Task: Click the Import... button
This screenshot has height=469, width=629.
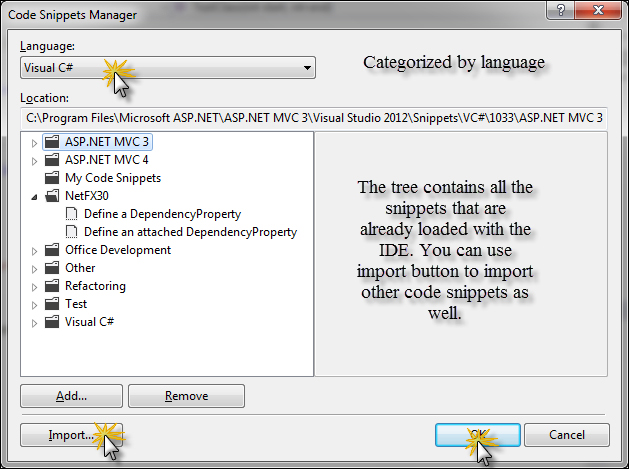Action: tap(71, 435)
